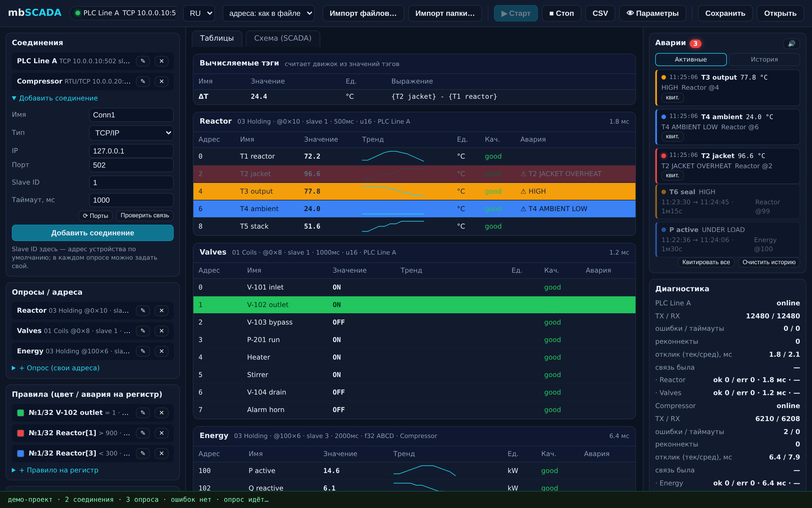The height and width of the screenshot is (508, 812).
Task: Export data with the CSV button
Action: pos(600,14)
